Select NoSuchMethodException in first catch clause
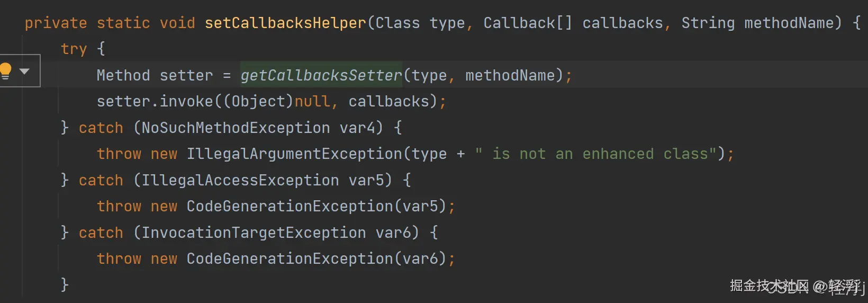 click(x=236, y=128)
